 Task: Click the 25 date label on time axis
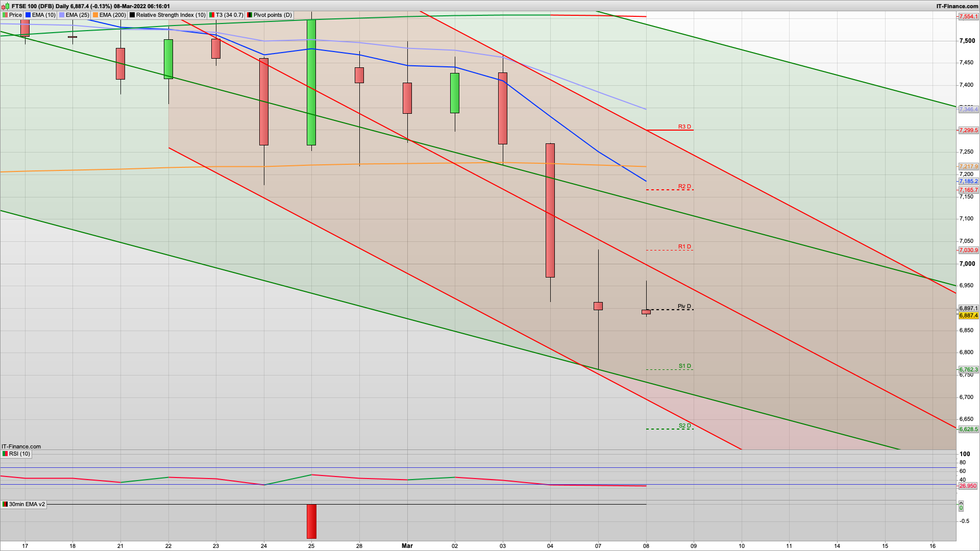(x=311, y=545)
